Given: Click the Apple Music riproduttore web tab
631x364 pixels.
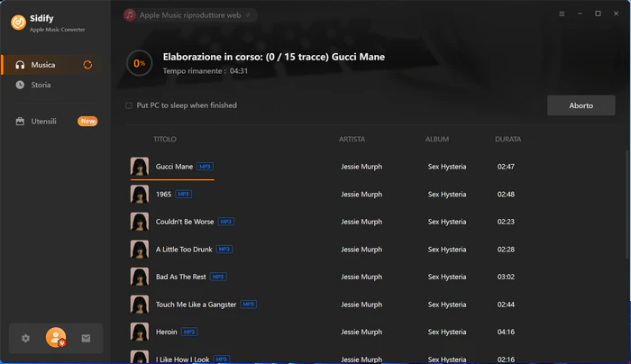Looking at the screenshot, I should coord(189,15).
